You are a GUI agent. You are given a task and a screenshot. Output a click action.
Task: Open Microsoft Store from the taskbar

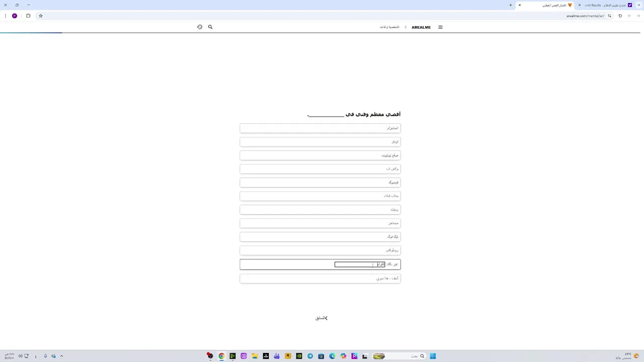pos(321,356)
